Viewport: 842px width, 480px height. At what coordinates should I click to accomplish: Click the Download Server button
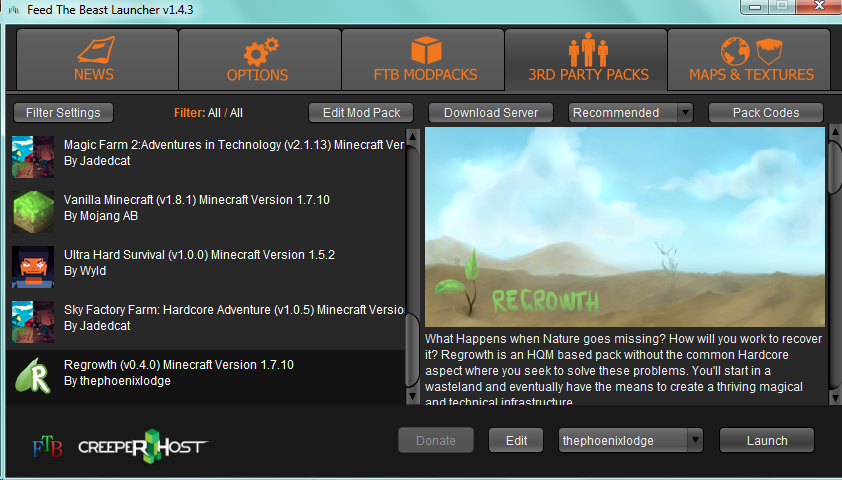click(x=491, y=113)
